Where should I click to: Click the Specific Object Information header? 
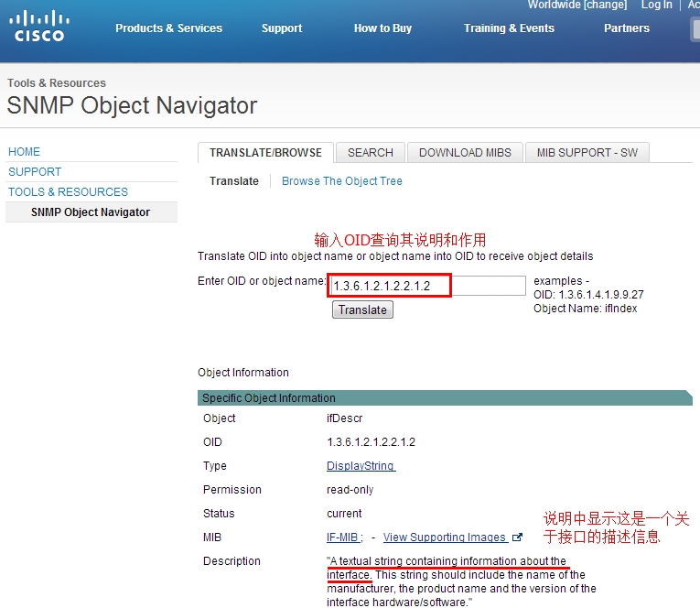(x=445, y=398)
